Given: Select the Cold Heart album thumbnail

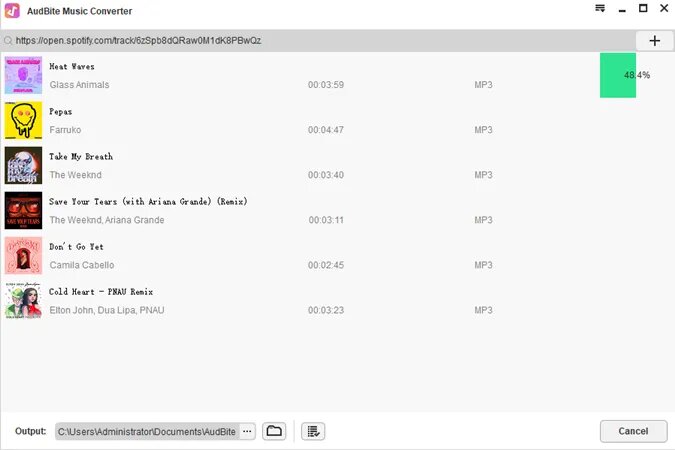Looking at the screenshot, I should tap(23, 301).
